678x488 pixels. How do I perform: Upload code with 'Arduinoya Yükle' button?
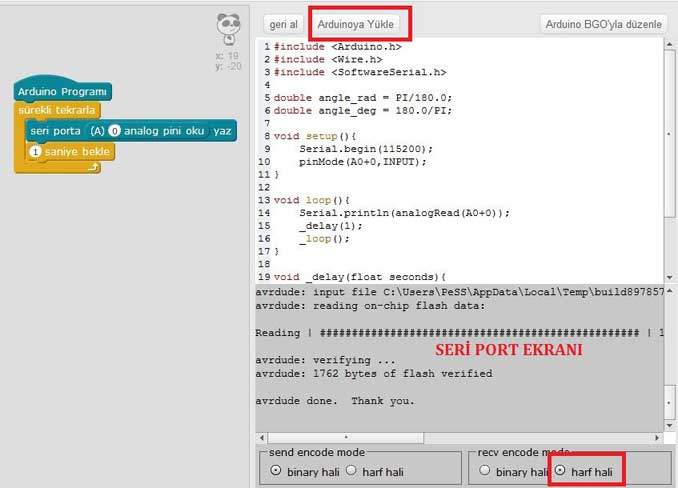coord(355,24)
